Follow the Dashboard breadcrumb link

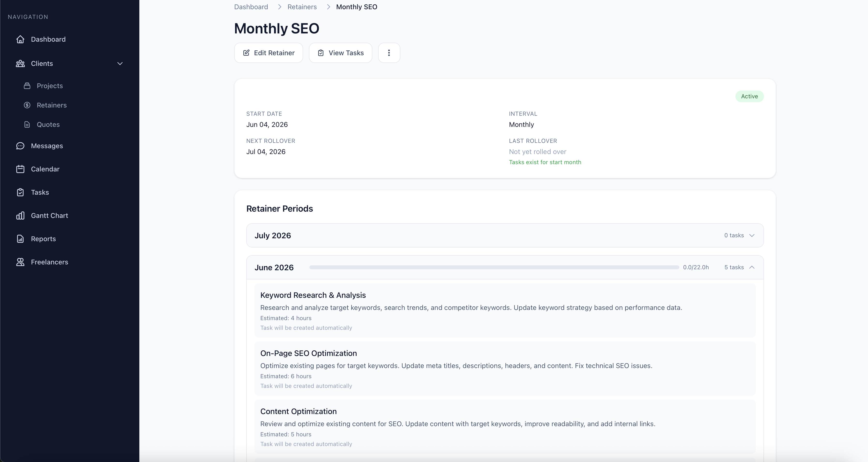point(251,7)
